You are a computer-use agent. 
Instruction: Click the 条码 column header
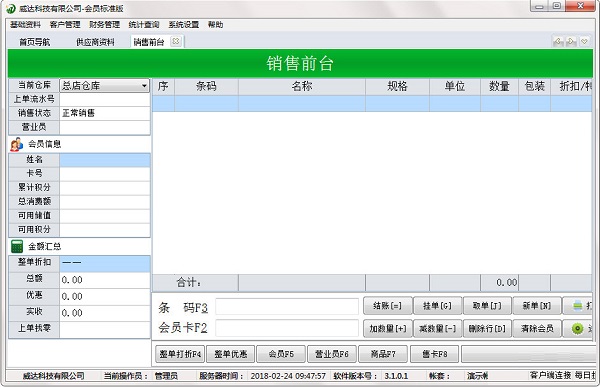point(207,87)
